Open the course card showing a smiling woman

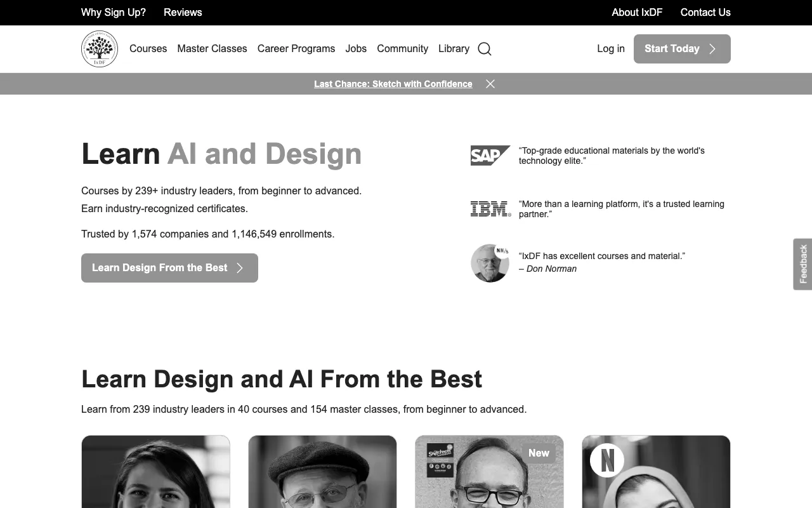coord(155,471)
